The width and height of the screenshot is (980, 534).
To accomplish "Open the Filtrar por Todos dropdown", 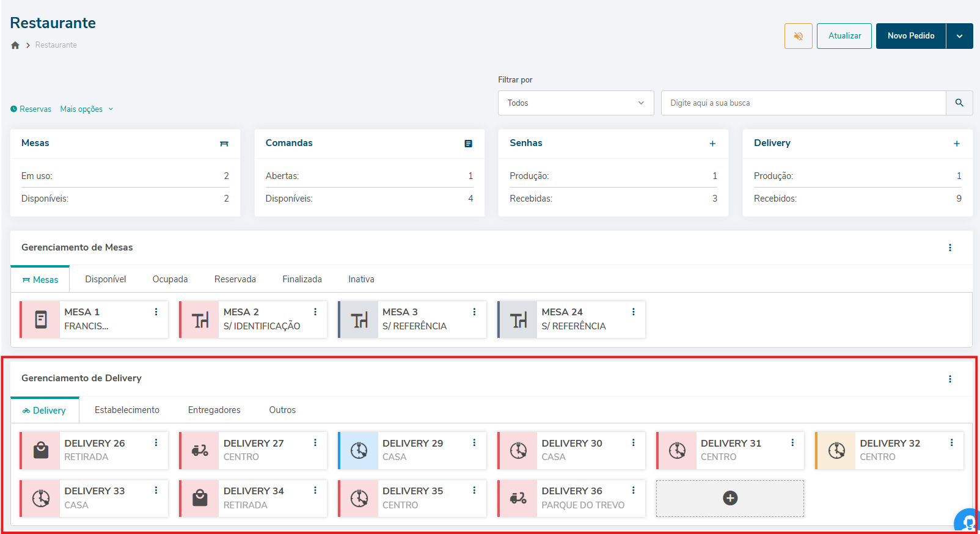I will click(576, 103).
